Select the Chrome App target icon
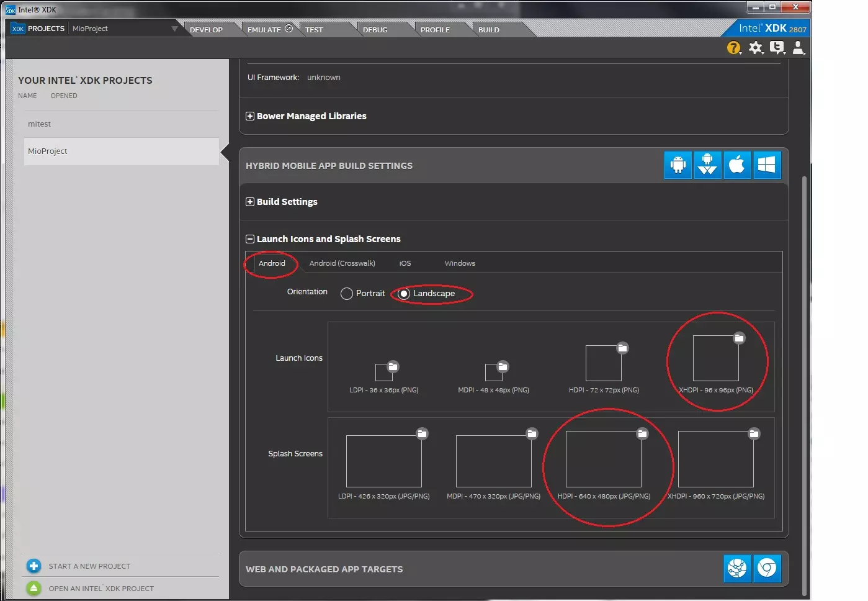The height and width of the screenshot is (601, 868). pyautogui.click(x=767, y=569)
